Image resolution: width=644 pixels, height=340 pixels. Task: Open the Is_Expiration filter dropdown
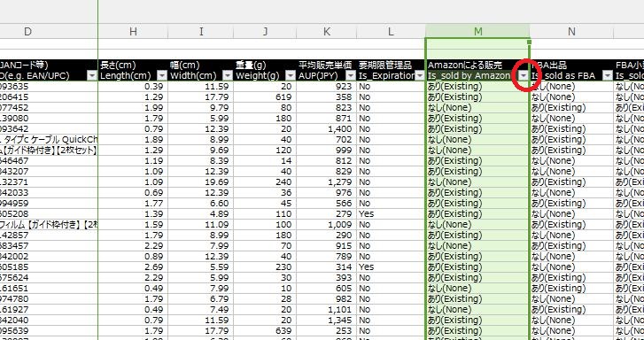tap(420, 75)
